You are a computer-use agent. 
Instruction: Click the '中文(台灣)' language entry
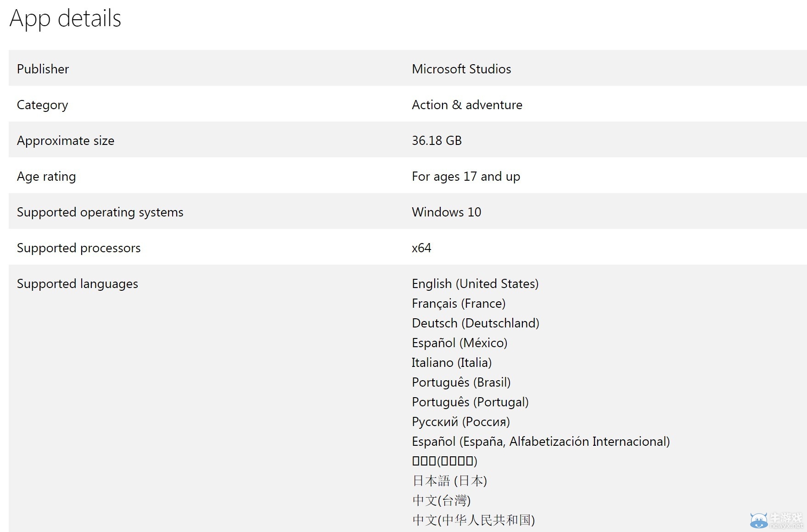tap(442, 501)
